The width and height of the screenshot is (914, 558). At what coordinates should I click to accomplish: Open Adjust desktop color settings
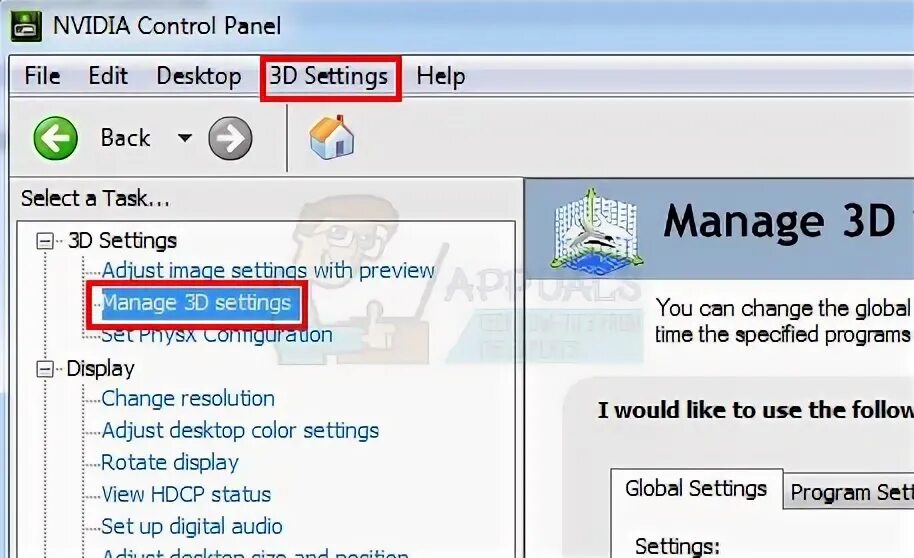point(240,430)
